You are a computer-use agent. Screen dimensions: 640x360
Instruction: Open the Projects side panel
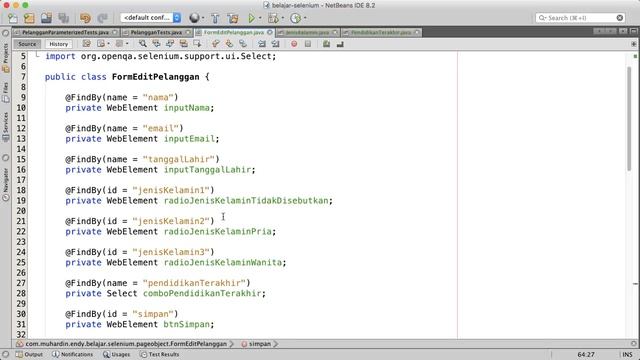click(x=6, y=58)
